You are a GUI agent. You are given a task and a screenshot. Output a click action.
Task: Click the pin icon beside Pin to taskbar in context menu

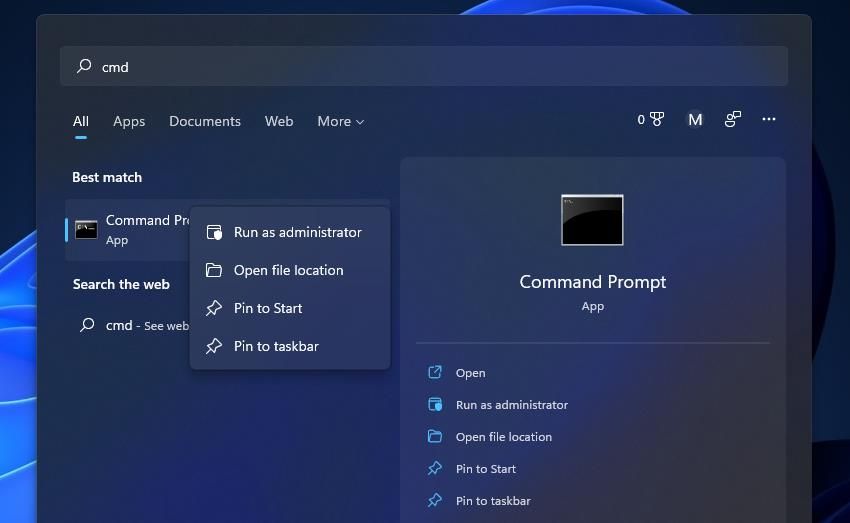(x=214, y=346)
